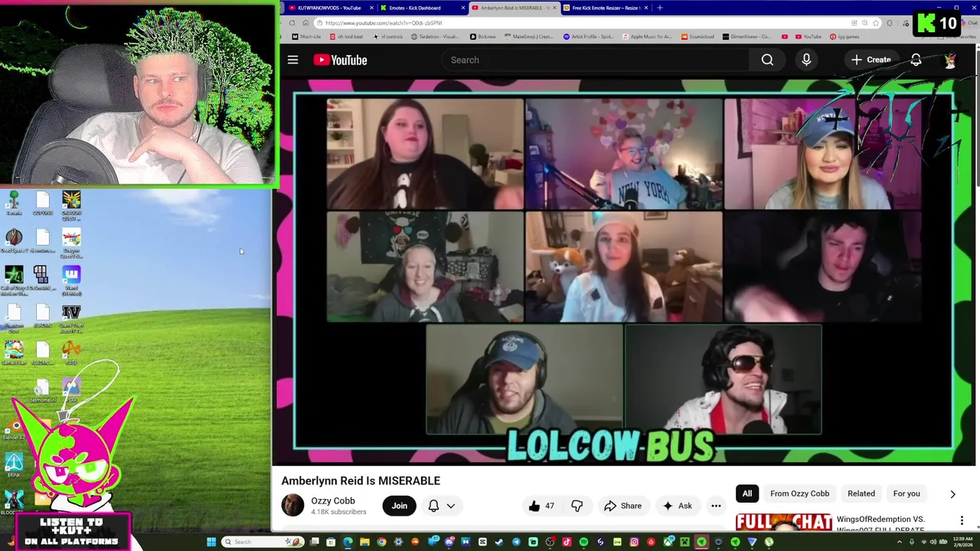This screenshot has width=980, height=551.
Task: Share the Amberlynn Reid video
Action: pyautogui.click(x=622, y=506)
